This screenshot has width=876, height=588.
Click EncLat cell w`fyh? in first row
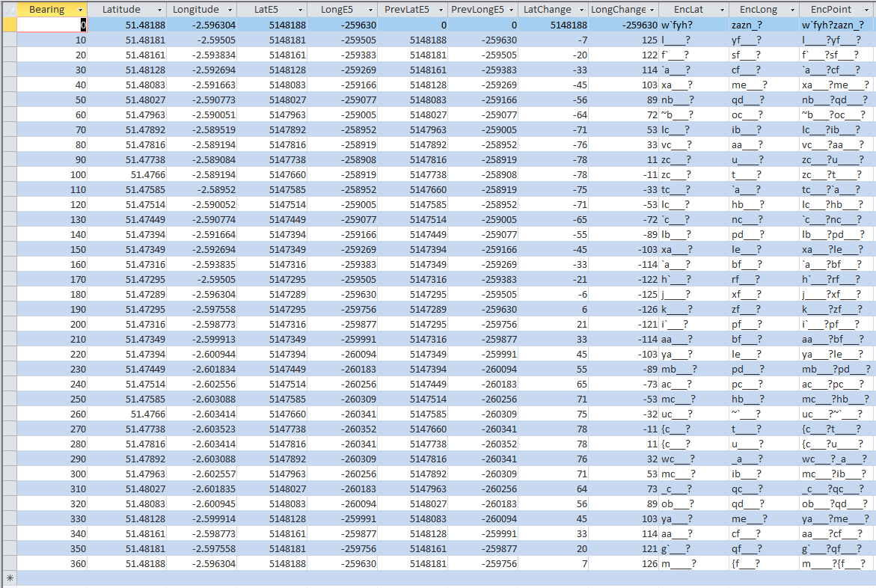[694, 25]
